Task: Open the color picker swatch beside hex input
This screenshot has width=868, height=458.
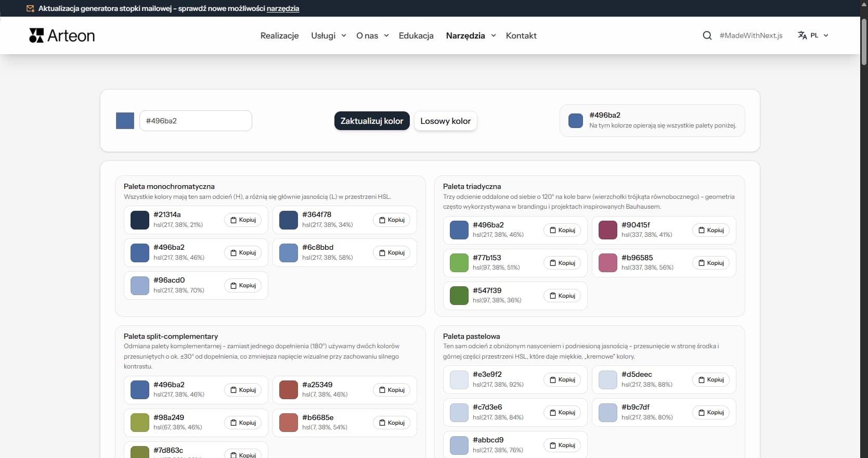Action: point(125,121)
